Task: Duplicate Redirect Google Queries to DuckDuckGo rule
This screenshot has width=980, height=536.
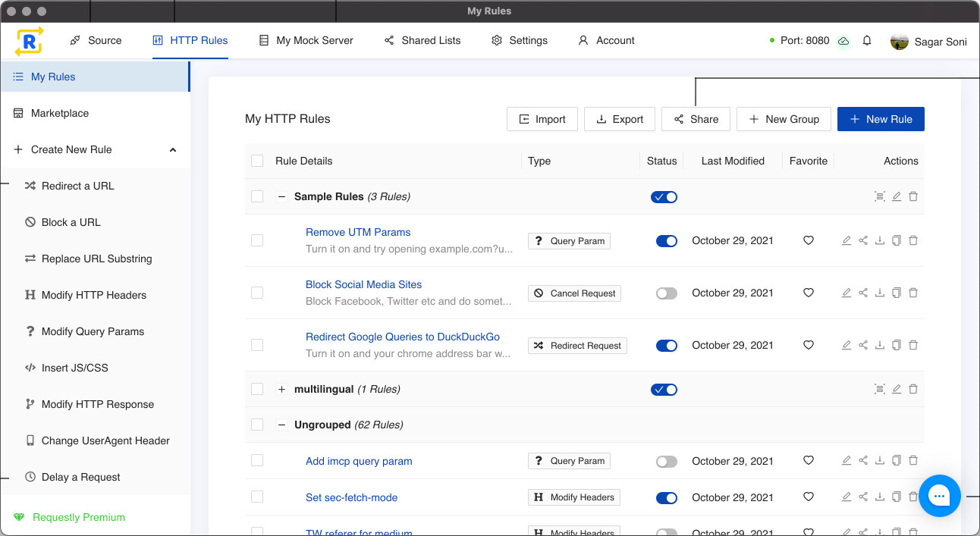Action: (x=897, y=345)
